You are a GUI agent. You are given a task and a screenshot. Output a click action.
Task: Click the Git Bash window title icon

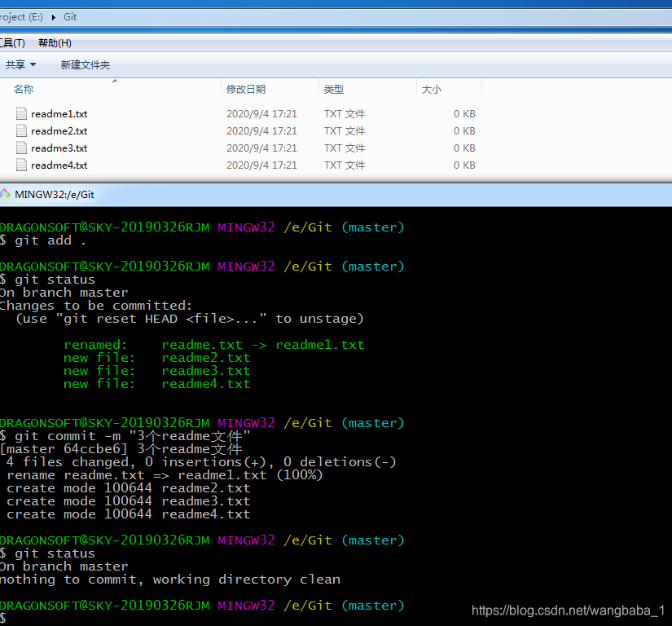click(5, 195)
